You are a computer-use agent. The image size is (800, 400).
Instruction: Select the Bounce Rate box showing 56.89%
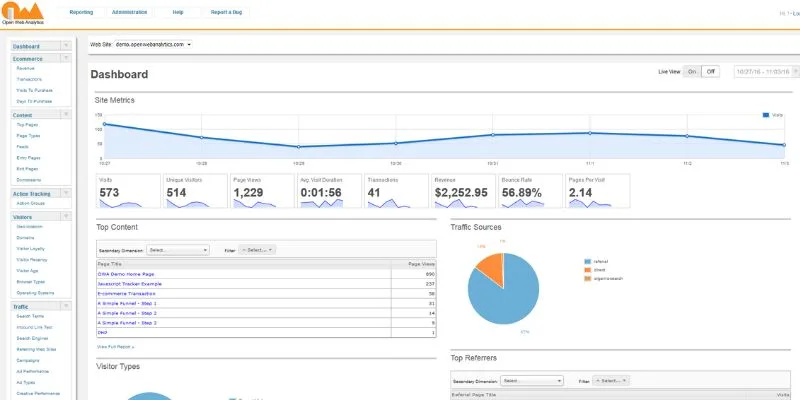coord(531,191)
